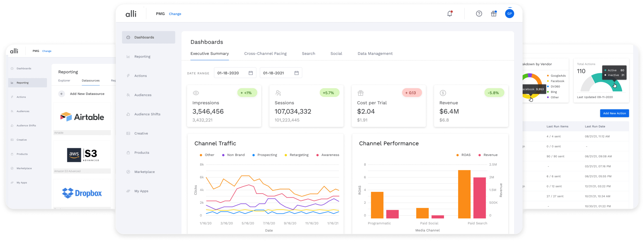Viewport: 644px width, 241px height.
Task: Click the eye icon on Impressions card
Action: pyautogui.click(x=196, y=93)
